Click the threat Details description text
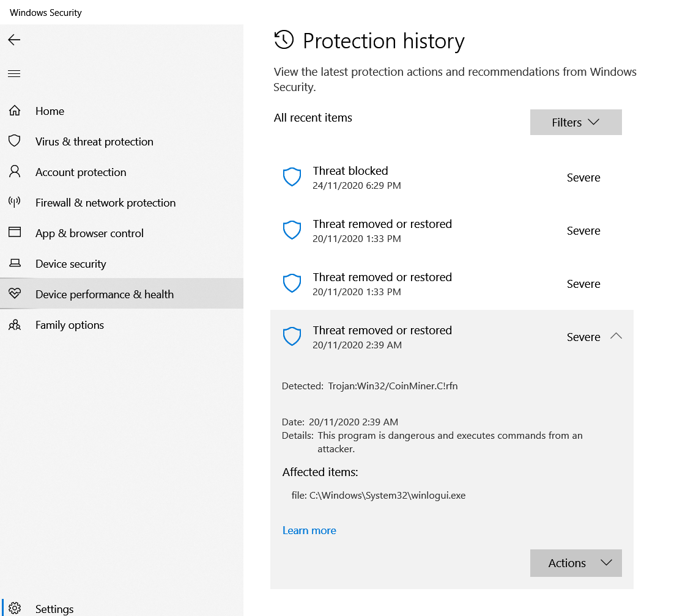 [450, 442]
